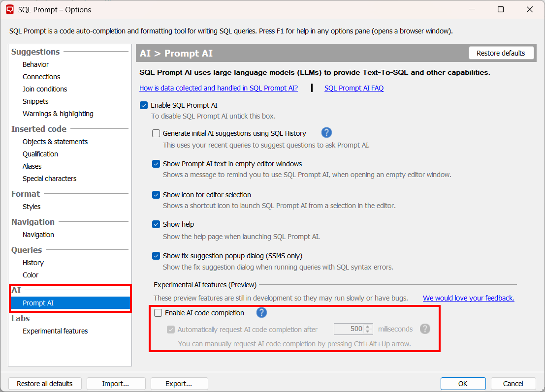545x392 pixels.
Task: Click greyed help icon next to milliseconds
Action: coord(425,329)
